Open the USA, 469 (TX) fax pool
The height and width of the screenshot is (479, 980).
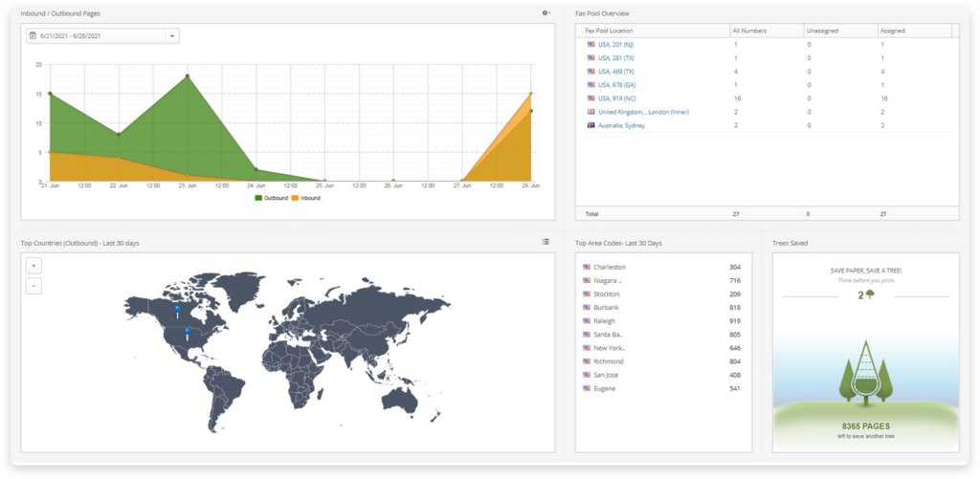615,71
